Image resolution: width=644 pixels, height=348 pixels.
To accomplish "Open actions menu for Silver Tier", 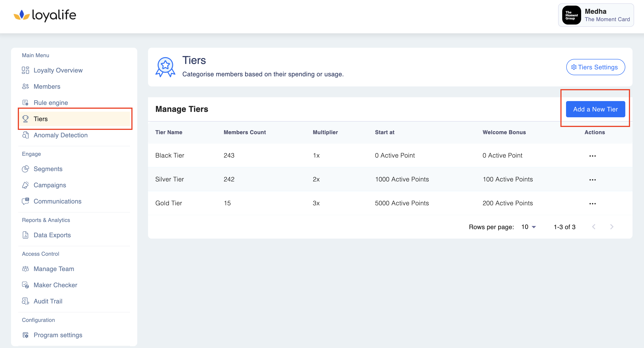I will tap(592, 180).
